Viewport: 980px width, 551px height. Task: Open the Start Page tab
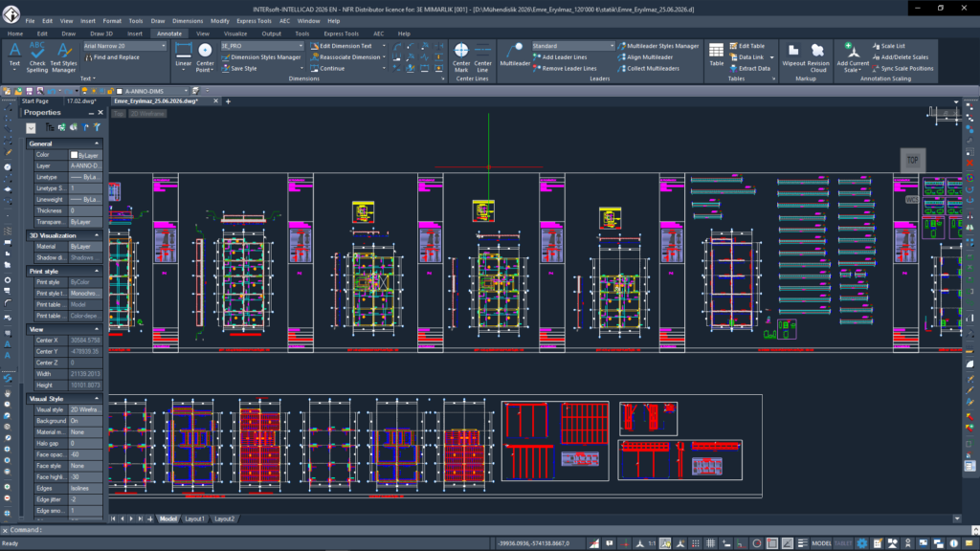35,101
